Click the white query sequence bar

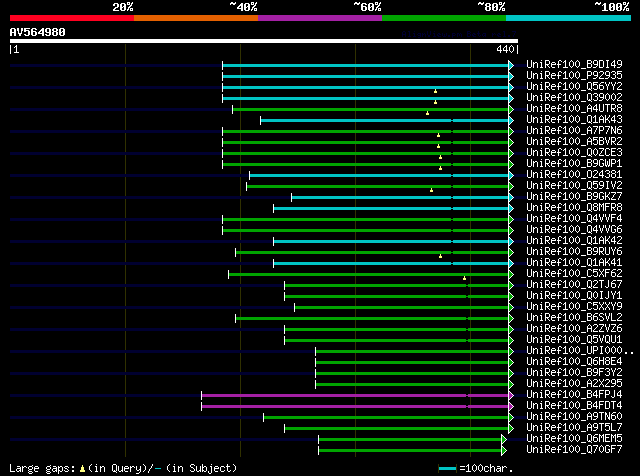click(264, 41)
